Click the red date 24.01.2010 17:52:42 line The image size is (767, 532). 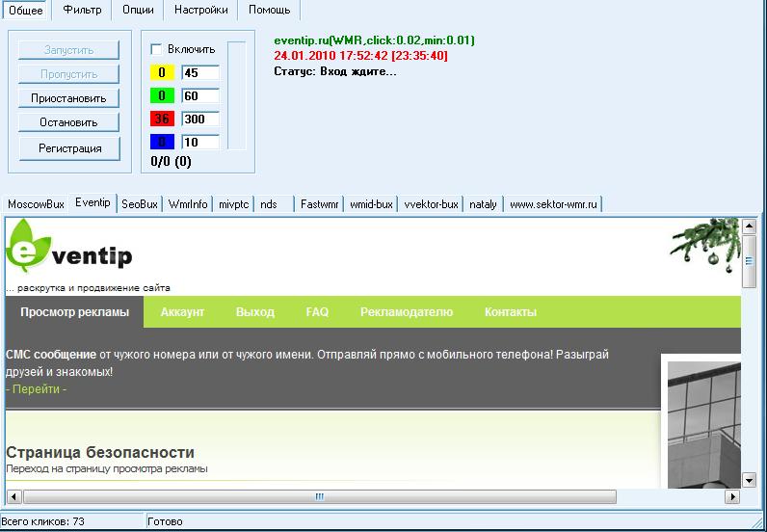click(360, 56)
